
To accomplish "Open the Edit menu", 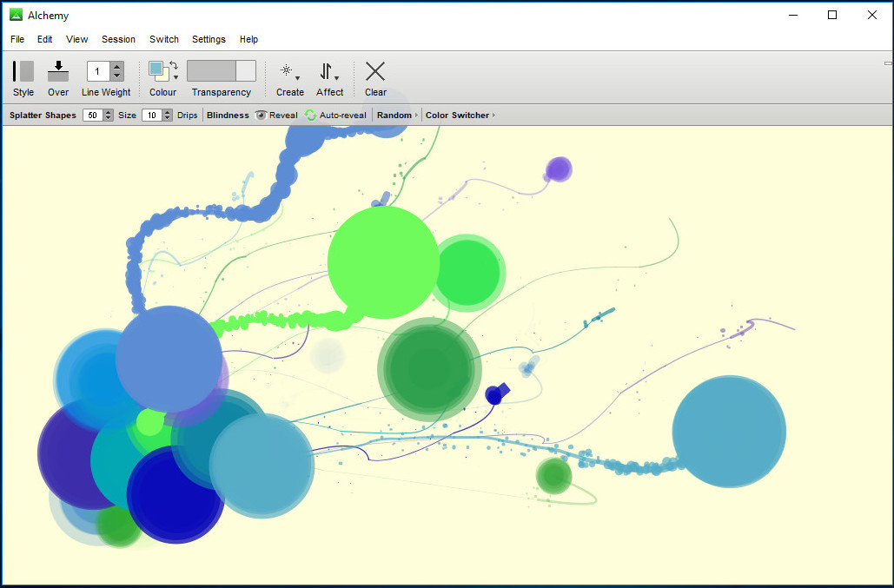I will click(44, 39).
